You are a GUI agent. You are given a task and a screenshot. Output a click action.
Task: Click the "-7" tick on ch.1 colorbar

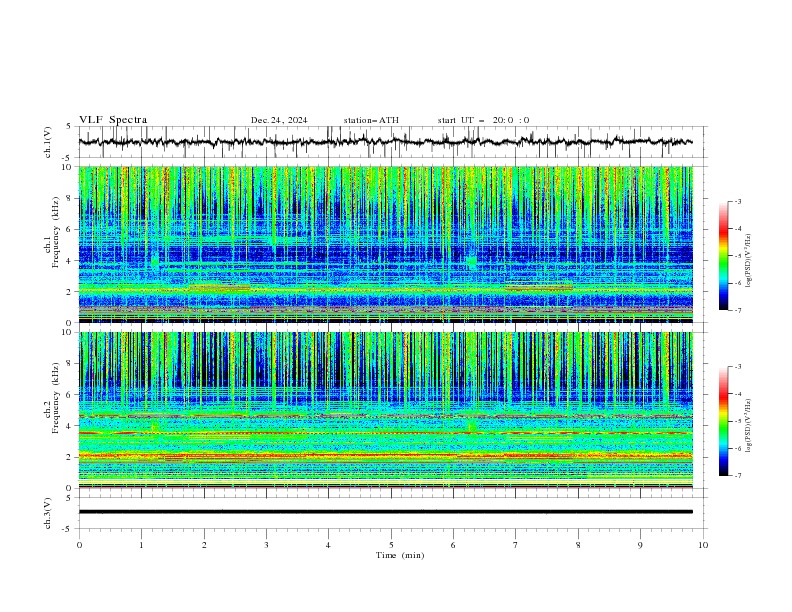[x=737, y=310]
